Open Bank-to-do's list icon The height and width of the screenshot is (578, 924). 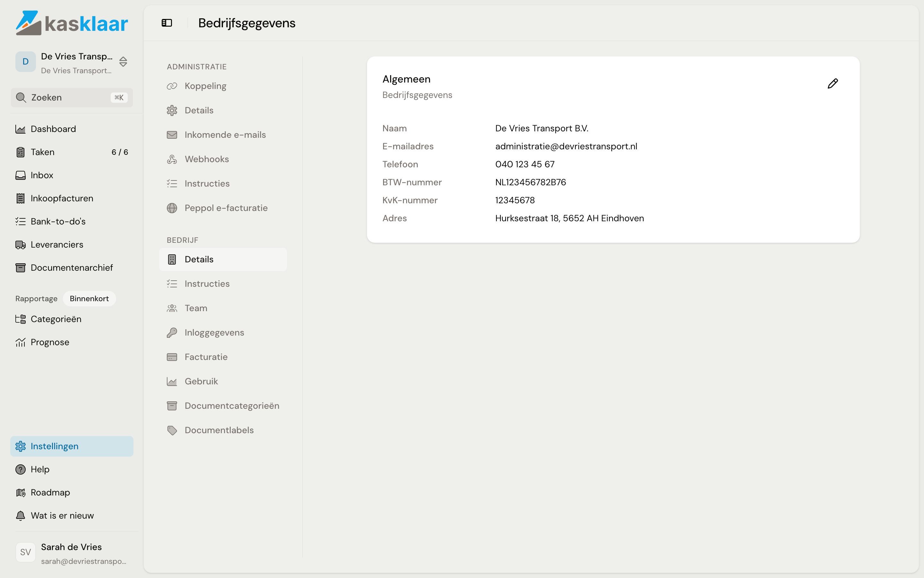coord(20,221)
